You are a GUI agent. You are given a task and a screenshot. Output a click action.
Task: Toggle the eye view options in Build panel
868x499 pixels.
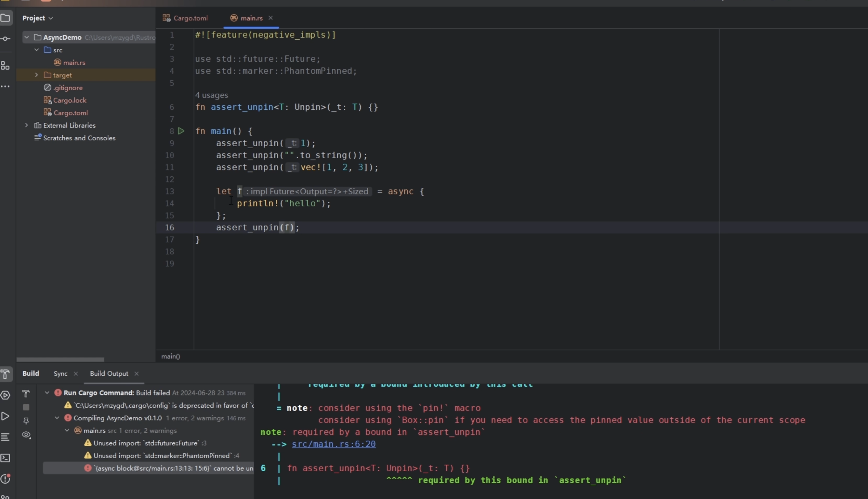pyautogui.click(x=26, y=435)
